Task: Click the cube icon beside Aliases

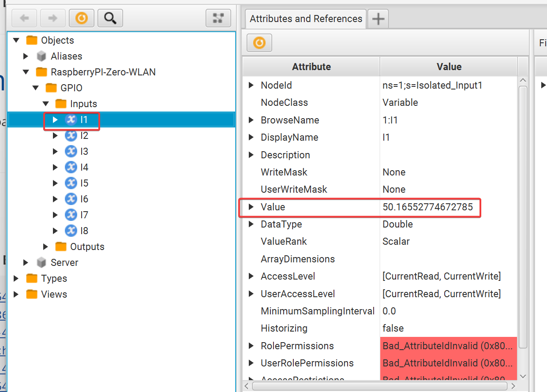Action: pyautogui.click(x=41, y=56)
